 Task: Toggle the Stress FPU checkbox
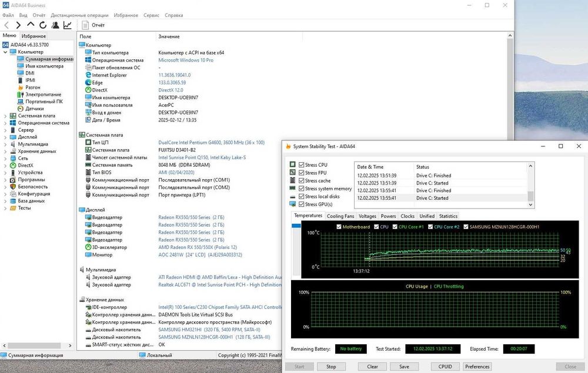coord(302,173)
